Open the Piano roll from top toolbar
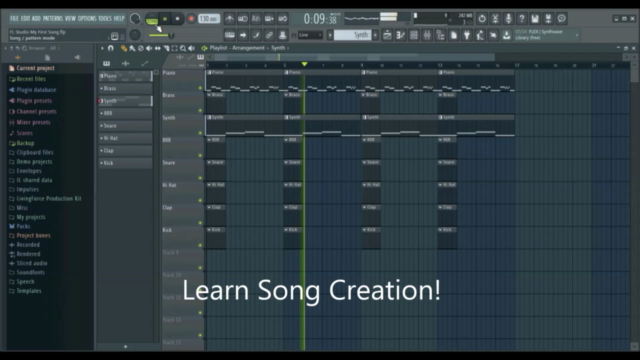 (400, 35)
